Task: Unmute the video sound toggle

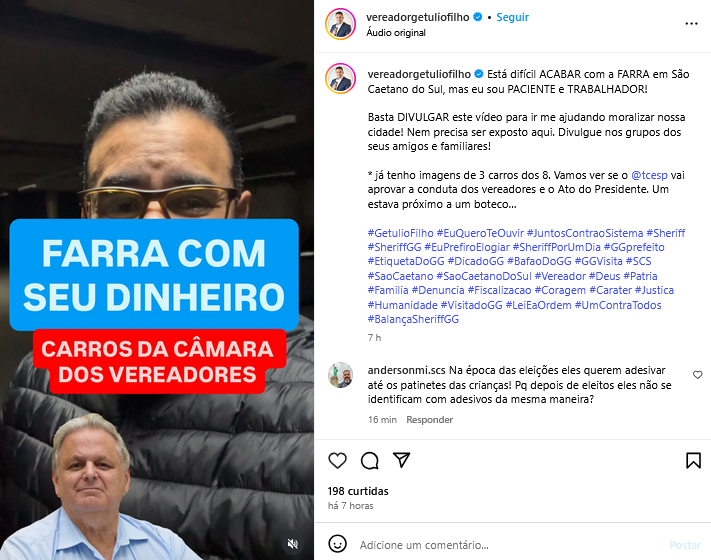Action: pos(293,544)
